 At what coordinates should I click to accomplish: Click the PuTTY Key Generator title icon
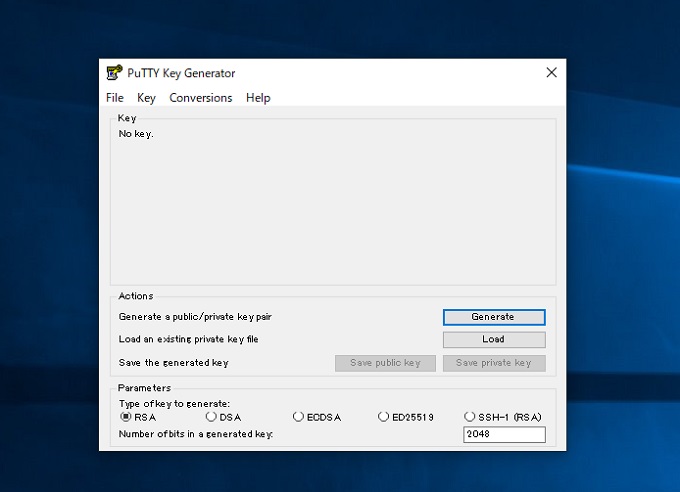114,72
